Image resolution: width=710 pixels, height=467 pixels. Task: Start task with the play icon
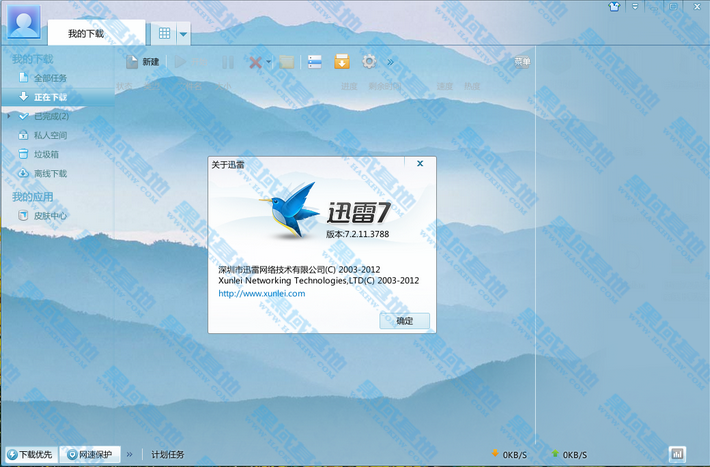pos(180,62)
